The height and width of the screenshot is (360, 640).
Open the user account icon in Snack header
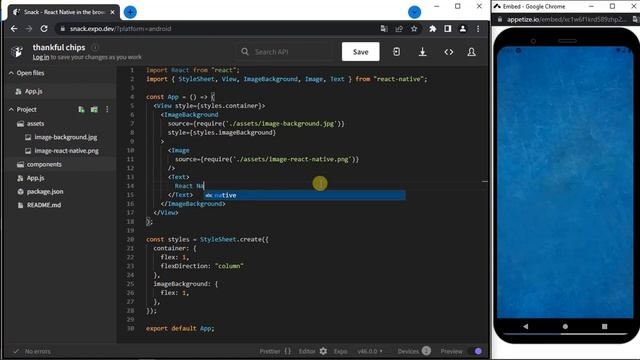(471, 52)
